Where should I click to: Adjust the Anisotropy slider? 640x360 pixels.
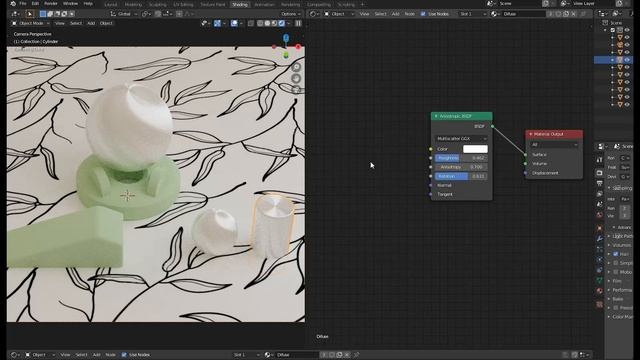click(x=461, y=167)
